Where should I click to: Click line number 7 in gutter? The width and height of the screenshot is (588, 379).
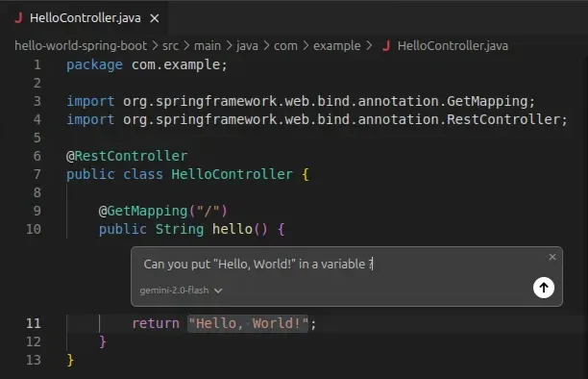[37, 174]
